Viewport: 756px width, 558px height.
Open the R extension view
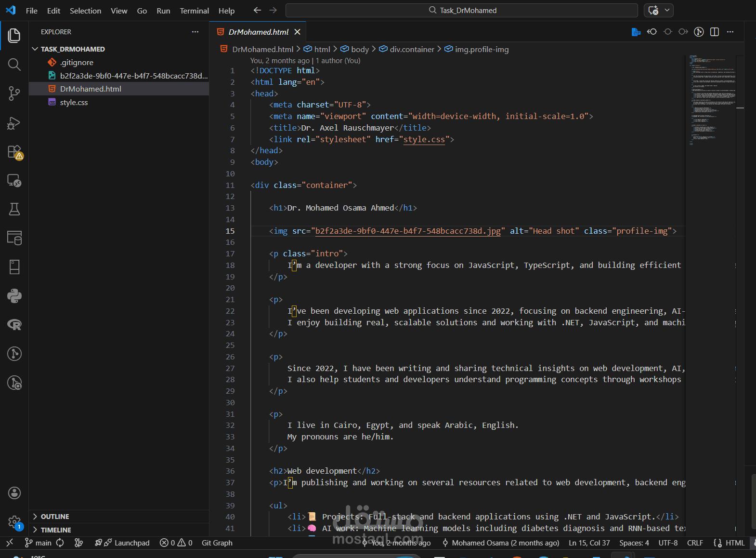pos(14,325)
